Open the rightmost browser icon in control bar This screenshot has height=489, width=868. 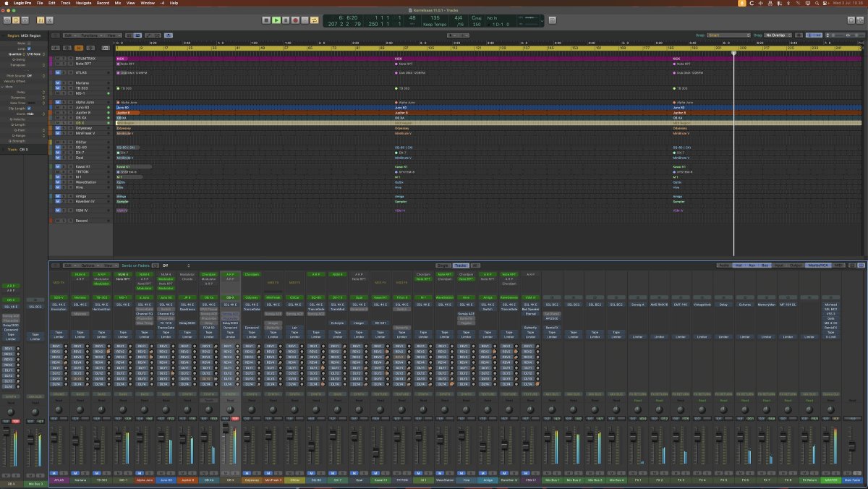coord(860,20)
